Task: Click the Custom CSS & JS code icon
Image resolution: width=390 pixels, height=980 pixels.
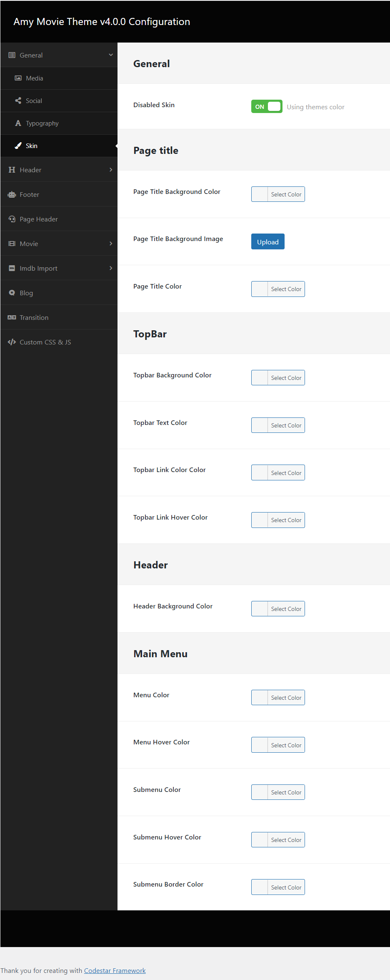Action: tap(12, 342)
